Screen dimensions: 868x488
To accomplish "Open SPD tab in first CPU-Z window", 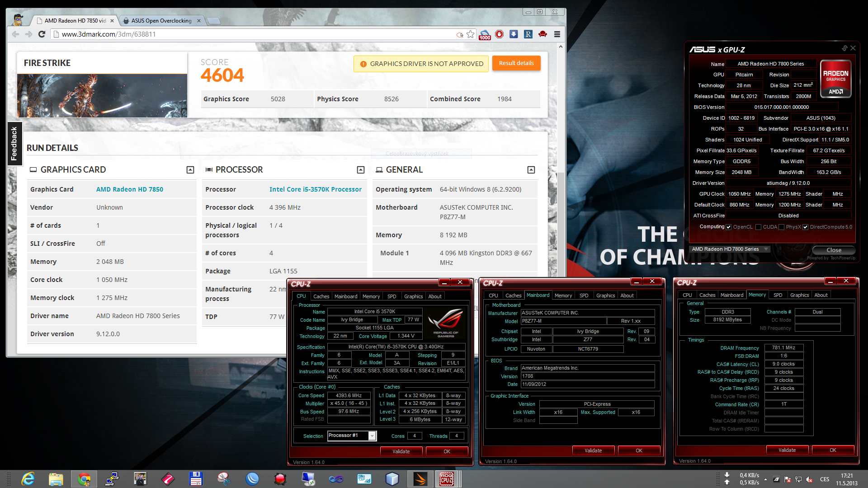I will (392, 296).
